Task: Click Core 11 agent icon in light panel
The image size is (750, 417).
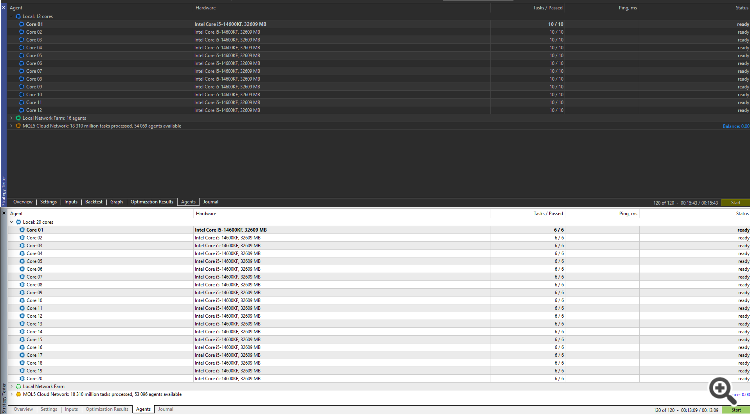Action: click(x=22, y=308)
